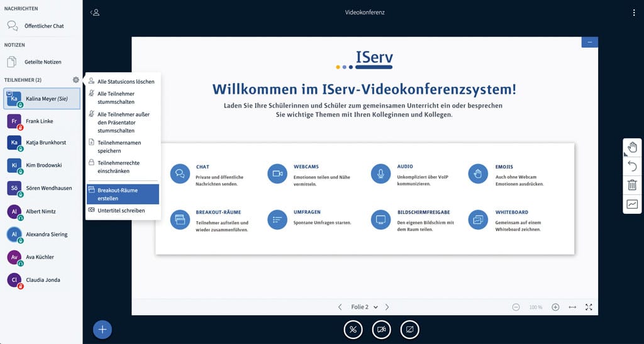
Task: Open Geteilte Notizen
Action: coord(41,62)
